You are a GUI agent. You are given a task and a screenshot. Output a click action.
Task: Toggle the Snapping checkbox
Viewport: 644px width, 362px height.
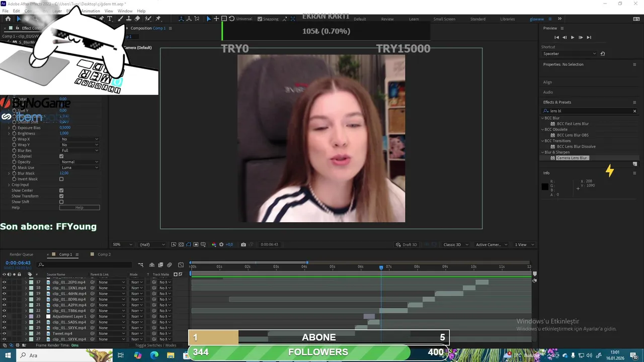(x=260, y=19)
